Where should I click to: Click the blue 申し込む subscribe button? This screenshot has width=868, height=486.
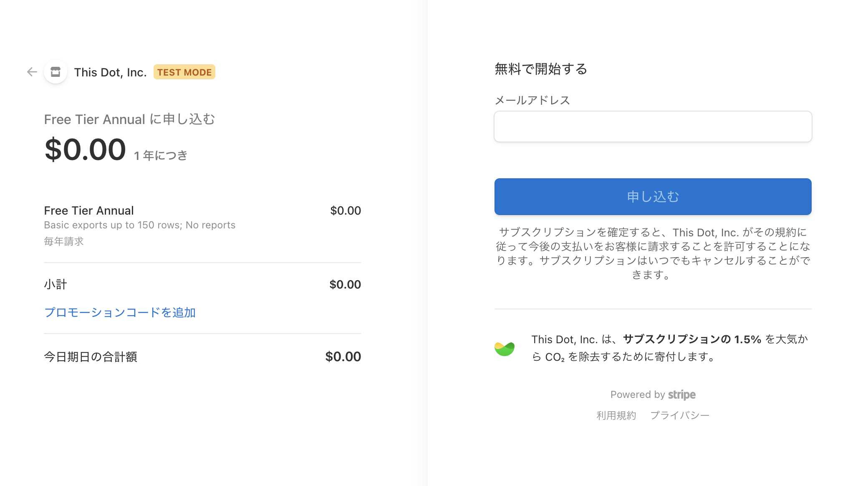pos(653,197)
